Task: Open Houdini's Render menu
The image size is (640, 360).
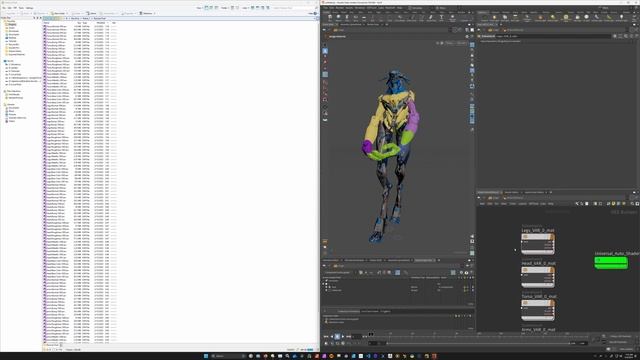Action: pyautogui.click(x=340, y=8)
